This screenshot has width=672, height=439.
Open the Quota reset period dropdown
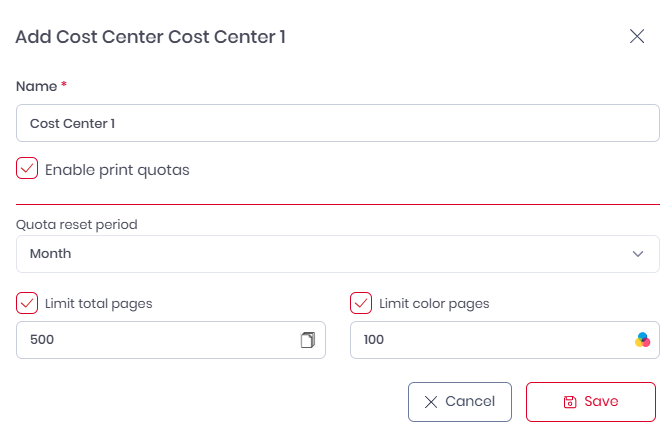point(338,254)
